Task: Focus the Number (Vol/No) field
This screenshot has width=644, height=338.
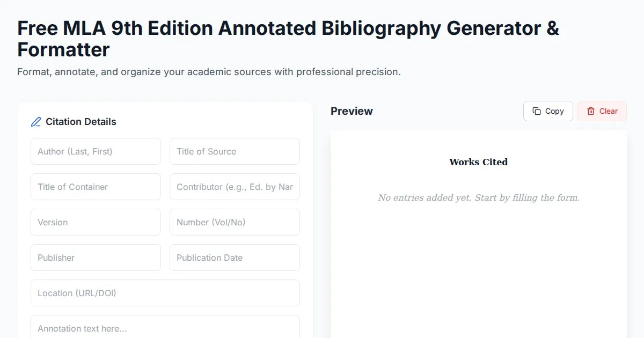Action: click(235, 222)
